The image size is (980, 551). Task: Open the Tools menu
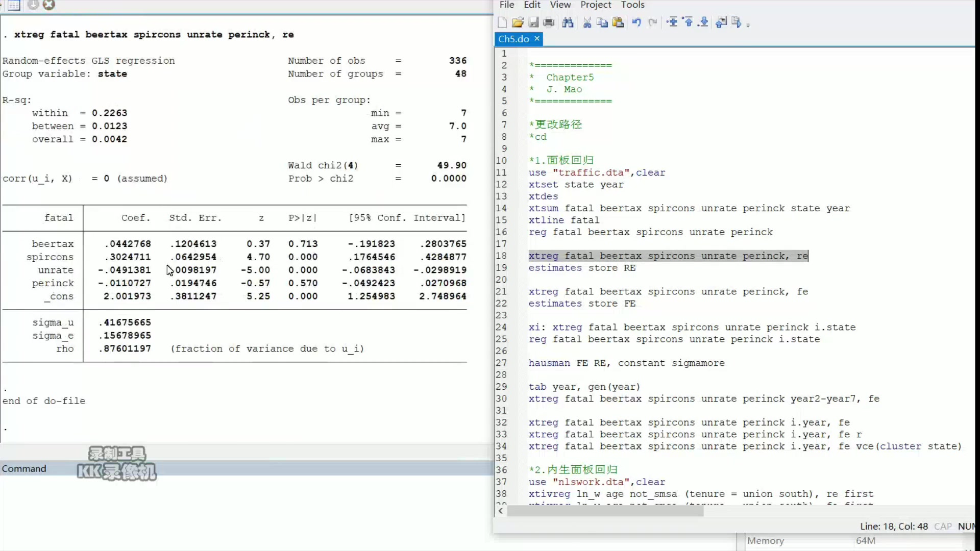[x=633, y=5]
